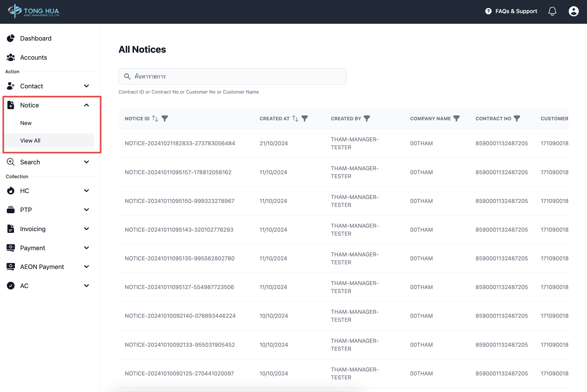
Task: Click the Tong Hua logo
Action: tap(33, 11)
